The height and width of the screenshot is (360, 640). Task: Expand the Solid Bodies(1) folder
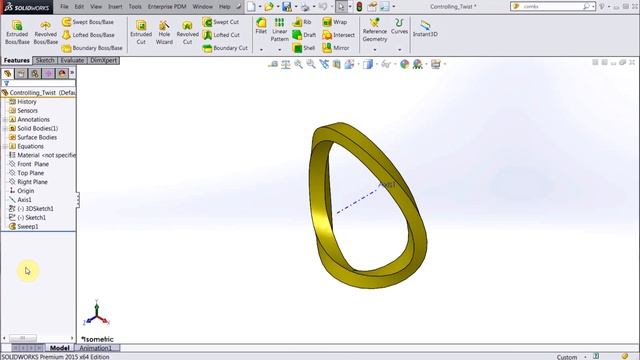tap(5, 129)
